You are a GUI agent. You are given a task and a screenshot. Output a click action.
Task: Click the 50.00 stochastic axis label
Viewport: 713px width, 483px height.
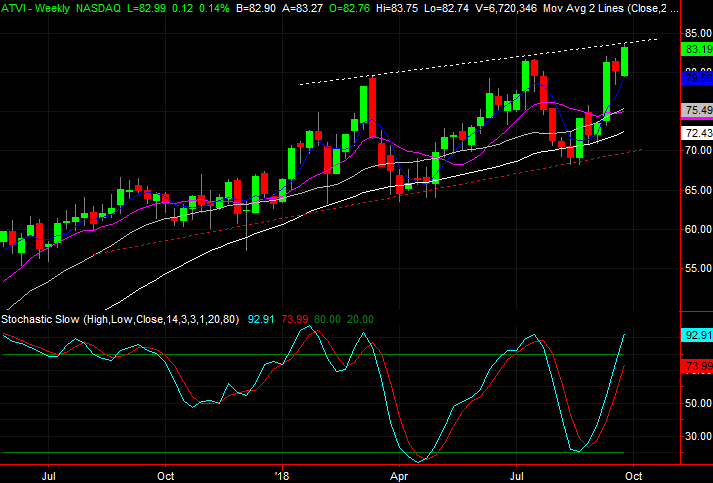(698, 403)
